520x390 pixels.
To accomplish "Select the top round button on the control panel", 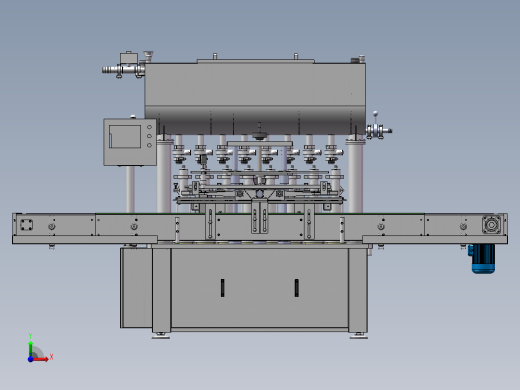I will 149,127.
